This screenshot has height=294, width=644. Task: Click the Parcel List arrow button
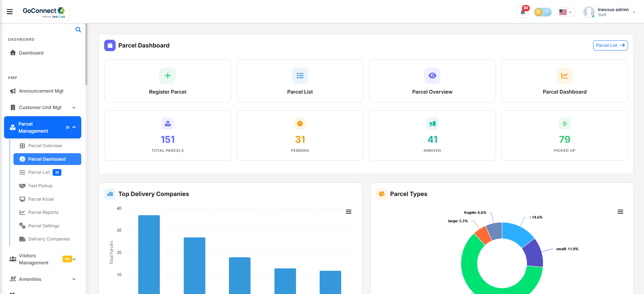click(x=610, y=45)
